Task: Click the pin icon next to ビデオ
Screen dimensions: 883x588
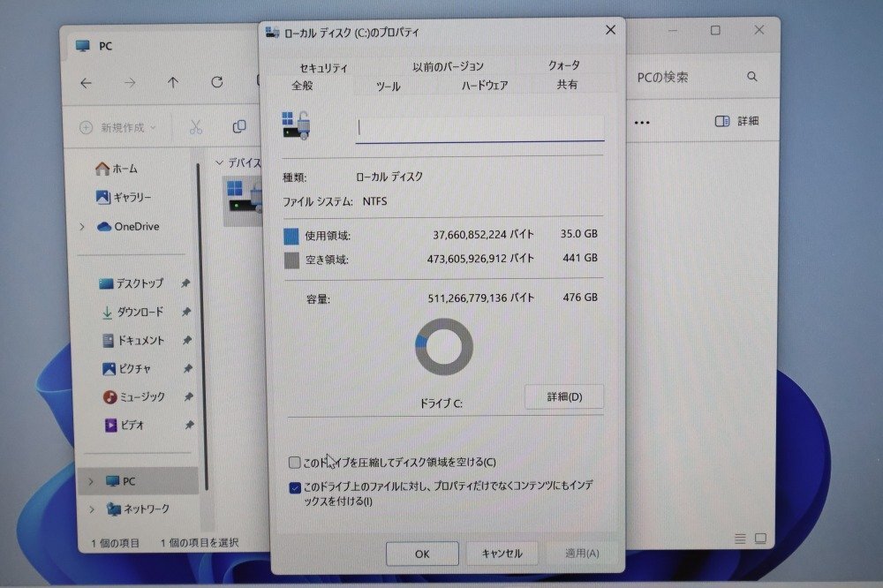Action: (189, 425)
